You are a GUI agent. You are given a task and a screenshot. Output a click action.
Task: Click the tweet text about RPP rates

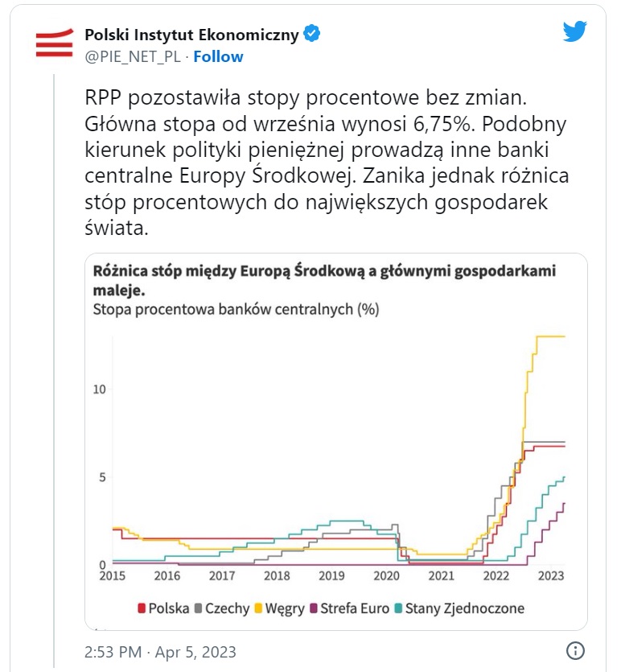tap(327, 163)
